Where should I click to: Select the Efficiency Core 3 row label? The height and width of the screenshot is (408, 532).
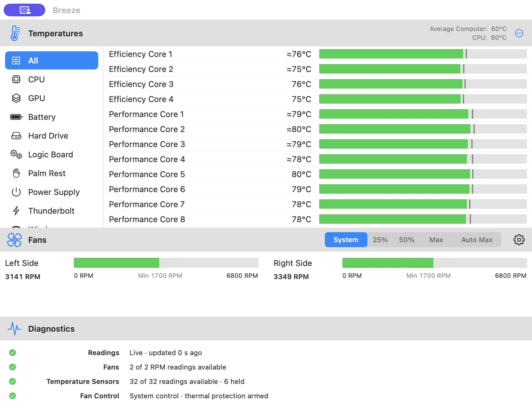(141, 84)
